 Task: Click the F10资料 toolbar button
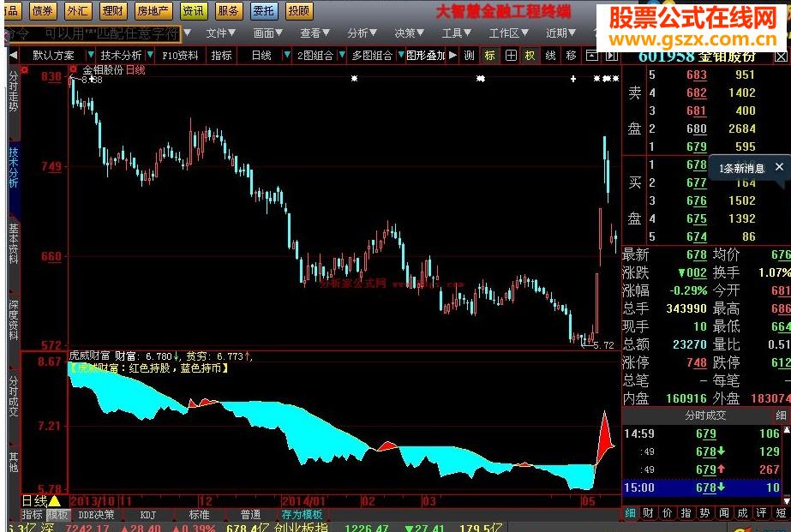(x=180, y=56)
